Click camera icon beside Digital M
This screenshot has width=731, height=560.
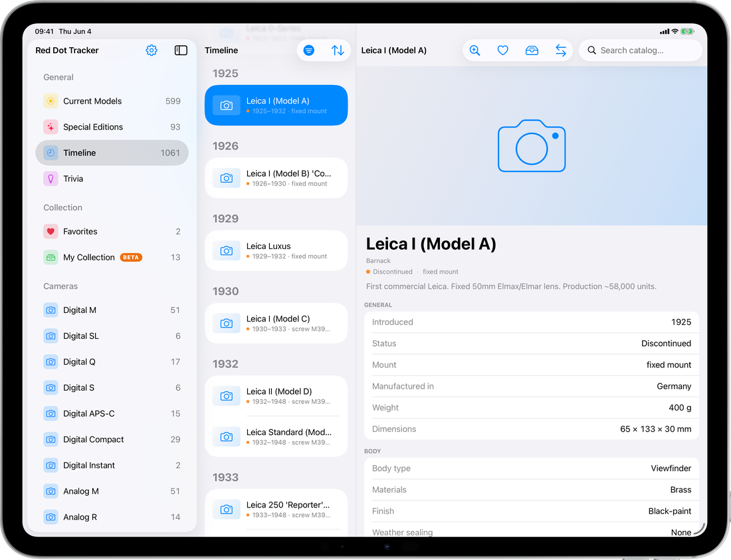click(x=51, y=310)
